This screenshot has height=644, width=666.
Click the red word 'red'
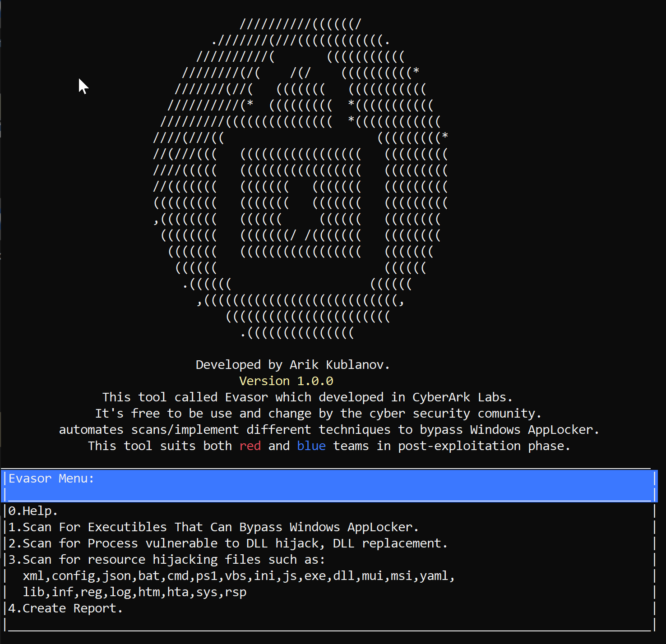[x=250, y=446]
